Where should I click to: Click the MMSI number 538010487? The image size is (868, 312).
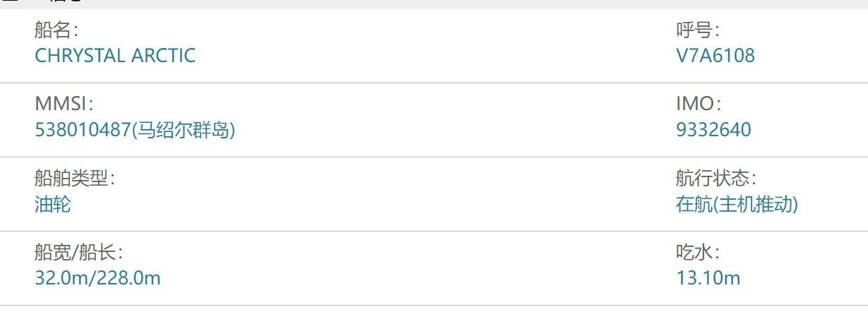pyautogui.click(x=83, y=130)
